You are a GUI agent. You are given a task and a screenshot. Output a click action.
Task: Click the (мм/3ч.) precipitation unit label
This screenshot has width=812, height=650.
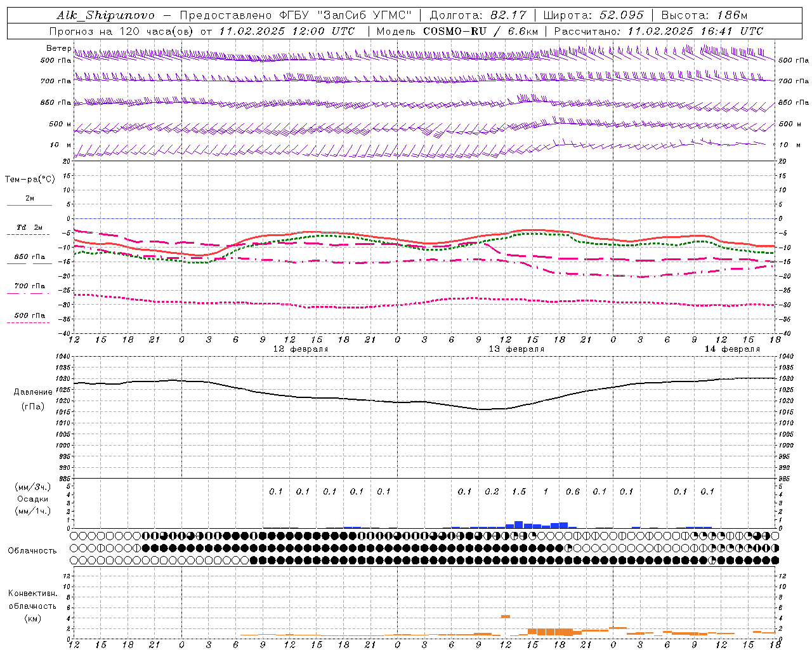coord(34,487)
